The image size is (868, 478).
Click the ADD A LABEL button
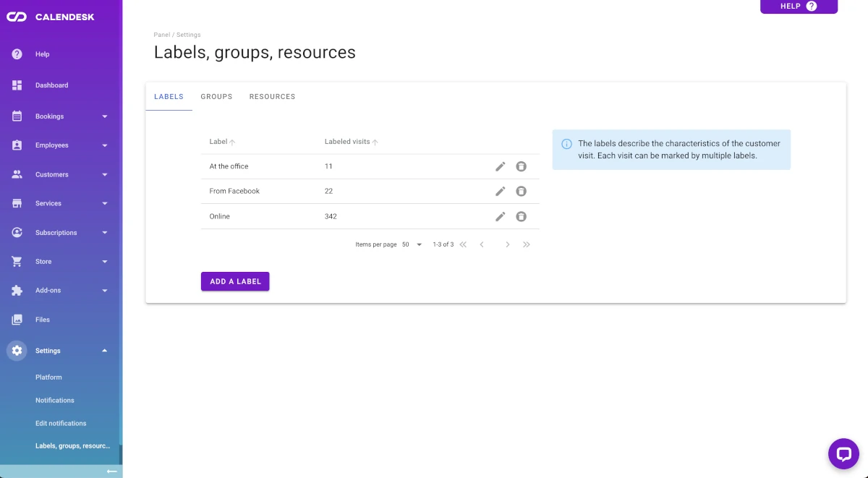pos(235,281)
